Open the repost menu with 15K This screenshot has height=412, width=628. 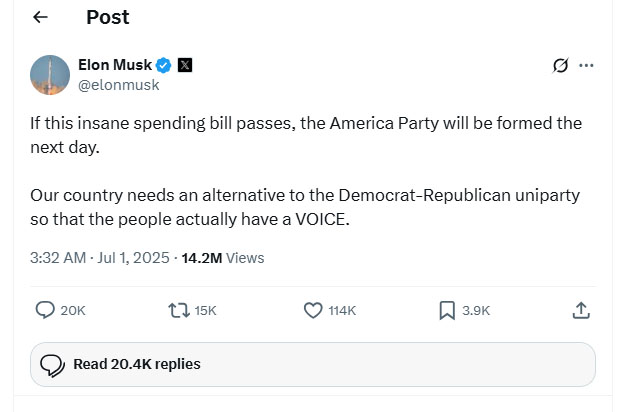[x=180, y=311]
